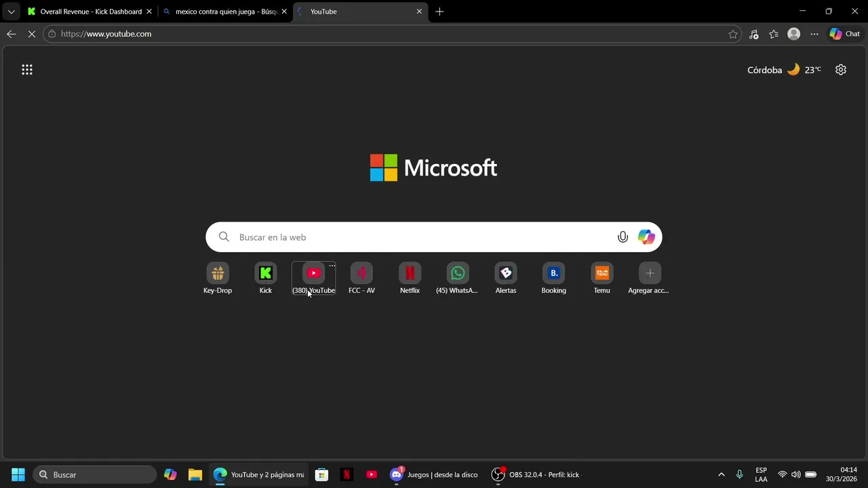Open the Netflix app in taskbar
The image size is (868, 488).
pyautogui.click(x=347, y=474)
